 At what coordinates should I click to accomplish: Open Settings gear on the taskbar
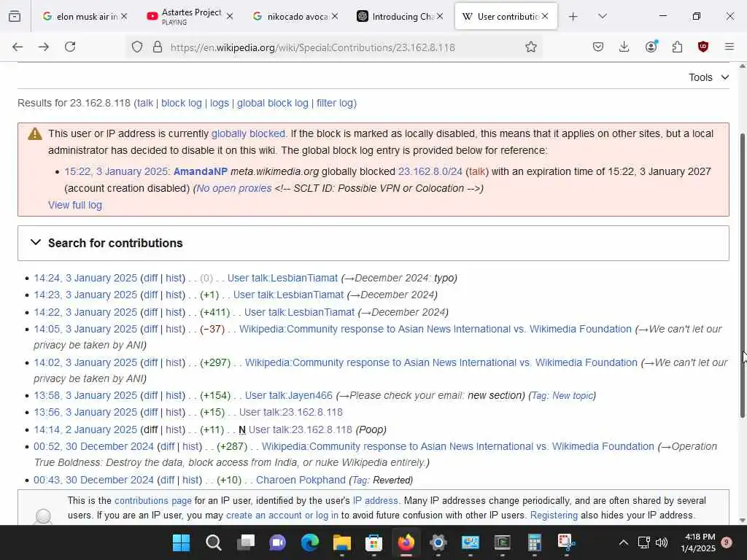438,542
